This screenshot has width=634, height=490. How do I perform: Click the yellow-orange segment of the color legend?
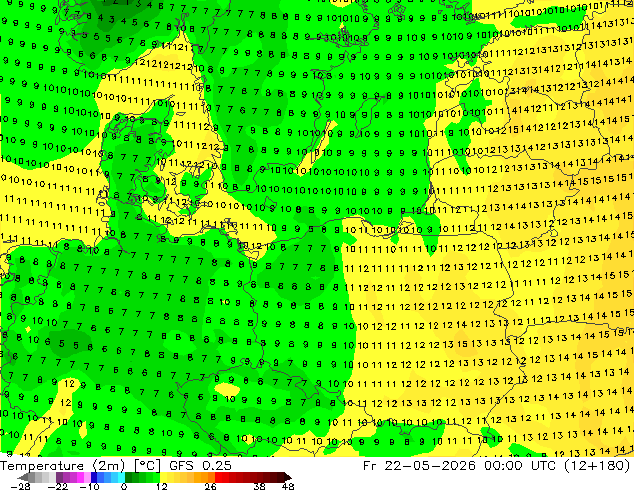(187, 477)
